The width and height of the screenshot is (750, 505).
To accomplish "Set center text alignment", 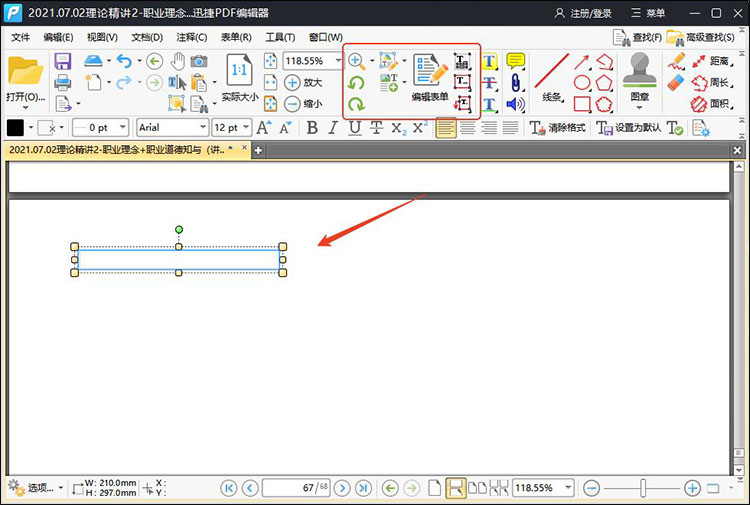I will [467, 128].
